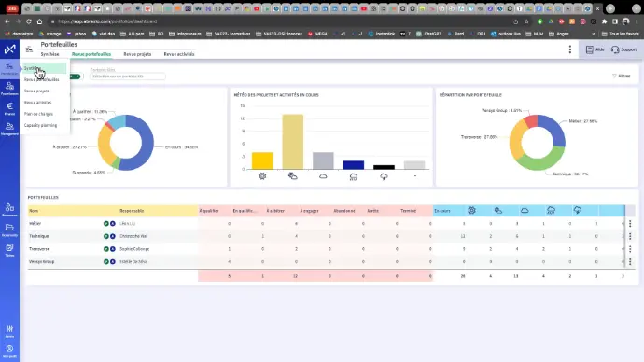Toggle the green switch beside the portfolio filter
The width and height of the screenshot is (644, 362).
76,77
